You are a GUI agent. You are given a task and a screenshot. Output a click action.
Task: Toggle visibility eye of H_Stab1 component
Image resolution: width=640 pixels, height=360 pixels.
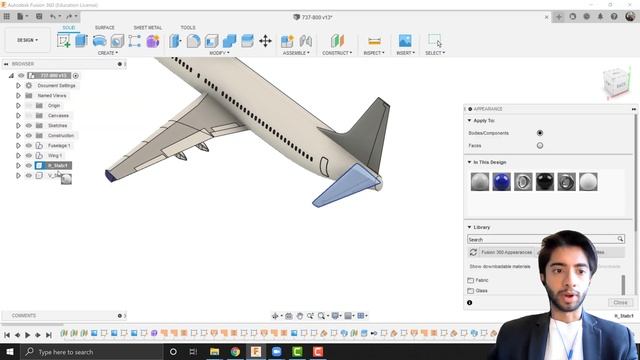click(29, 166)
